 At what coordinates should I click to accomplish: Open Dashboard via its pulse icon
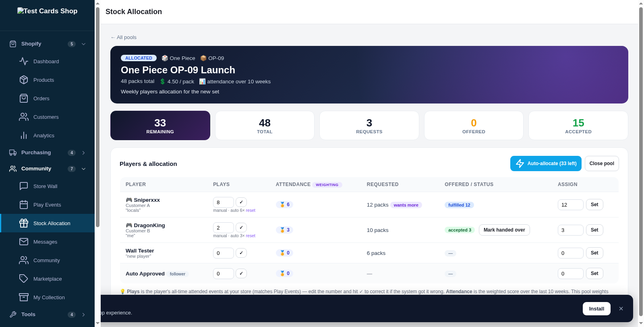coord(24,61)
